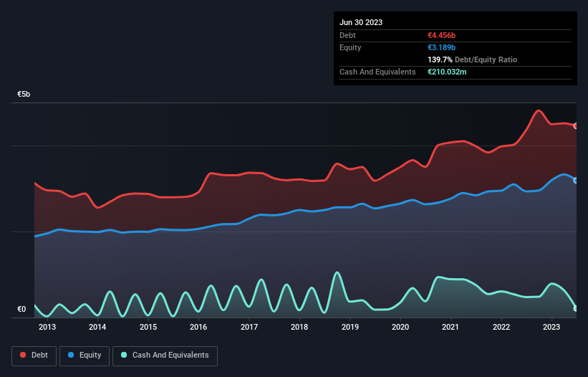Click the €5b y-axis label

click(24, 94)
